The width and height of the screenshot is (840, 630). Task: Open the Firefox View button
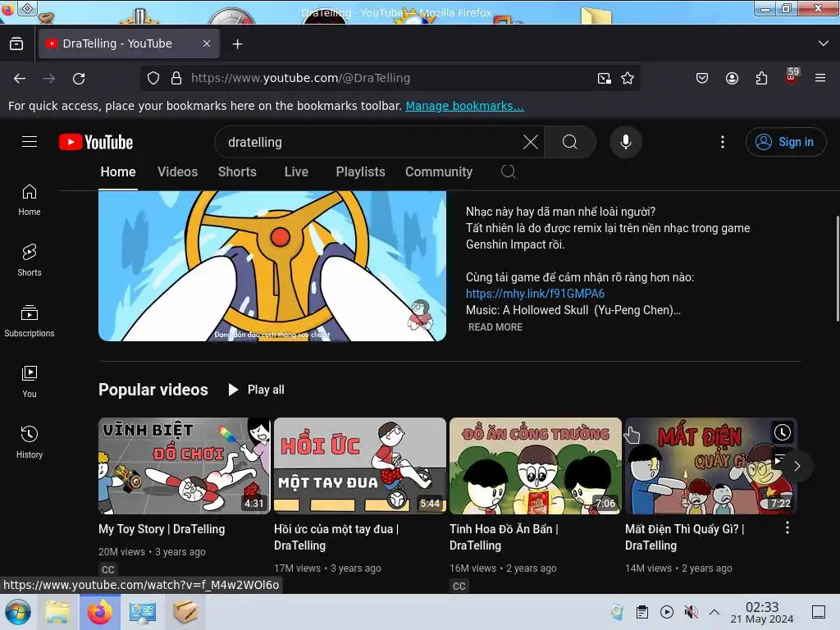16,43
